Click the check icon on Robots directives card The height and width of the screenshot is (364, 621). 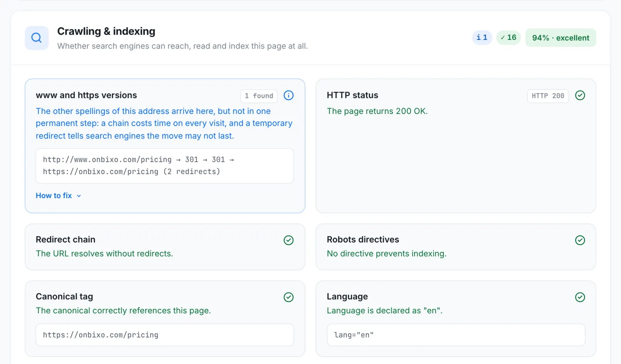580,240
